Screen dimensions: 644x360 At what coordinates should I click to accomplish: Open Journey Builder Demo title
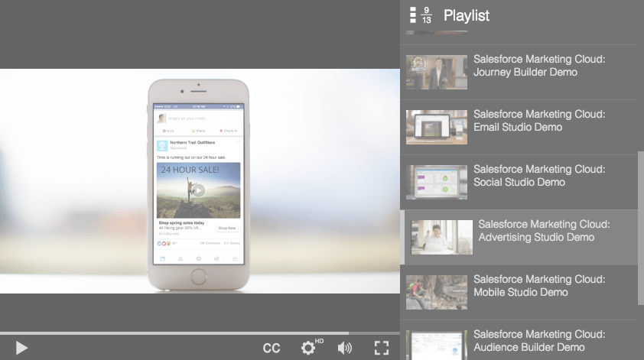point(539,66)
